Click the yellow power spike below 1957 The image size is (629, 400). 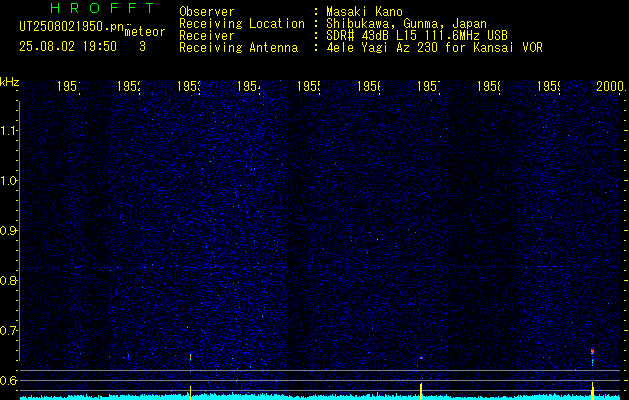point(421,391)
